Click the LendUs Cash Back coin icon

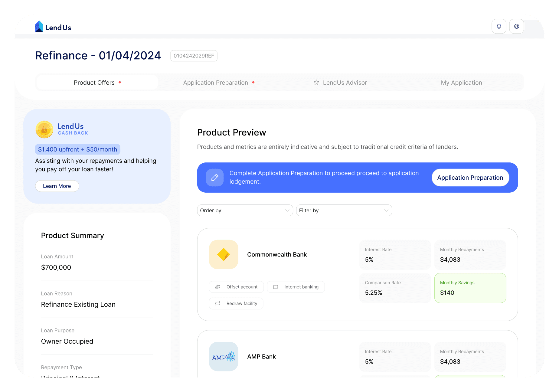(x=44, y=129)
